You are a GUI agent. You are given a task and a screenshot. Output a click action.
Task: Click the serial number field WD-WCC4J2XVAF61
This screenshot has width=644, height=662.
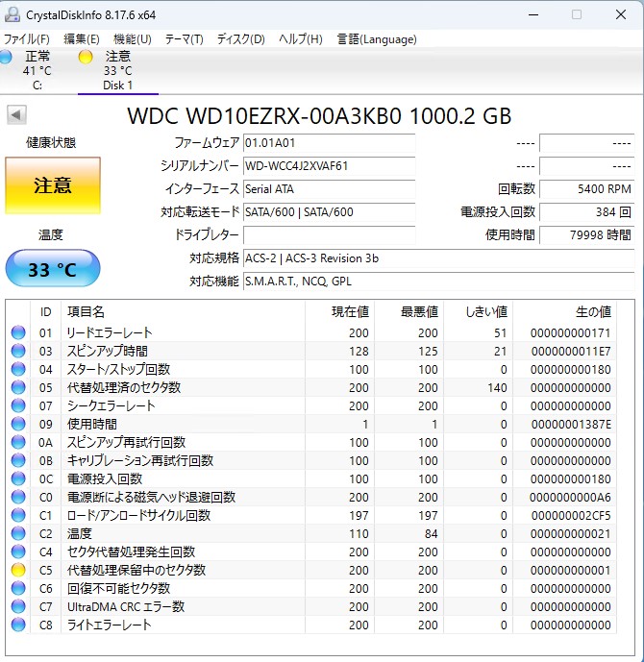point(330,166)
